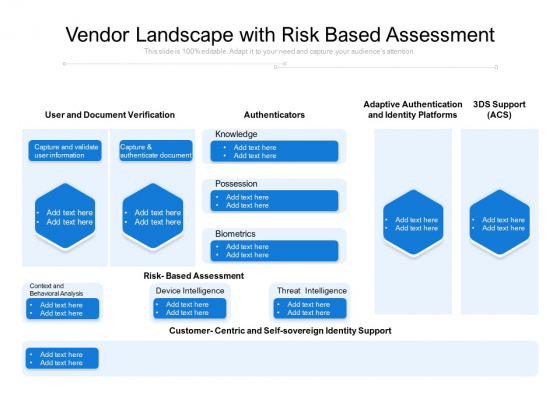Click the '3DS Support (ACS)' heading
This screenshot has width=560, height=420.
click(x=499, y=110)
